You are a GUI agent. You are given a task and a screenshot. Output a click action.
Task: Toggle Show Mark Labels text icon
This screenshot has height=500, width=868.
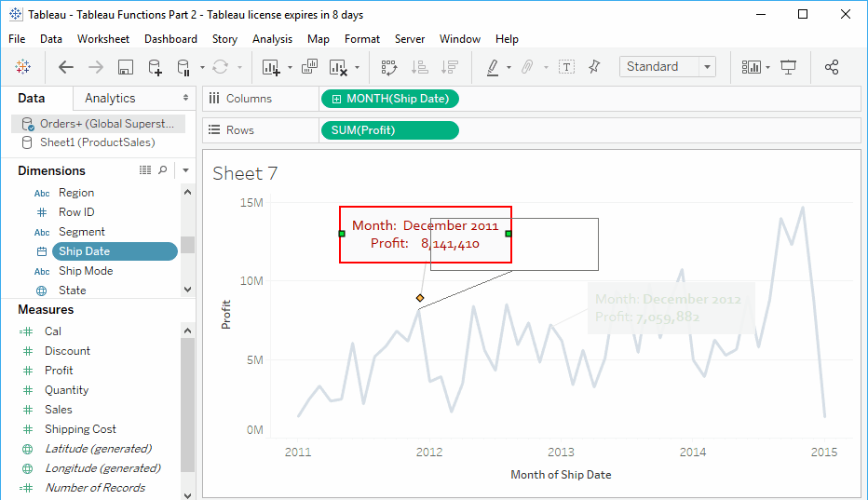point(566,67)
